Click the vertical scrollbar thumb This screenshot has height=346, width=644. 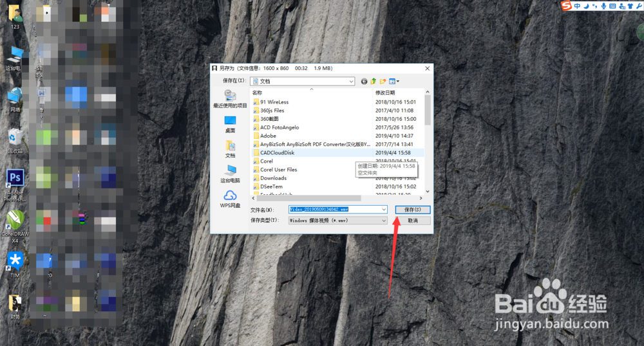[x=428, y=110]
